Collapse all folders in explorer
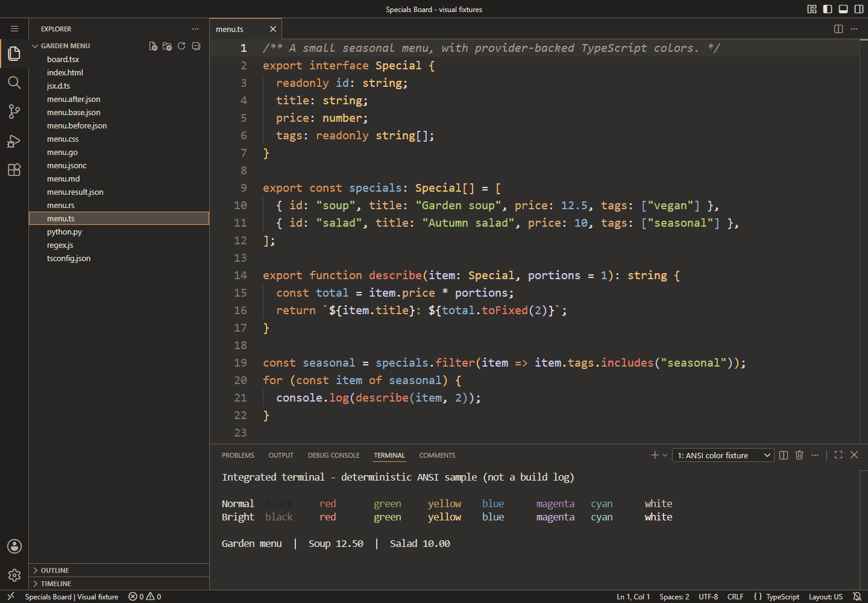The width and height of the screenshot is (868, 603). (196, 46)
